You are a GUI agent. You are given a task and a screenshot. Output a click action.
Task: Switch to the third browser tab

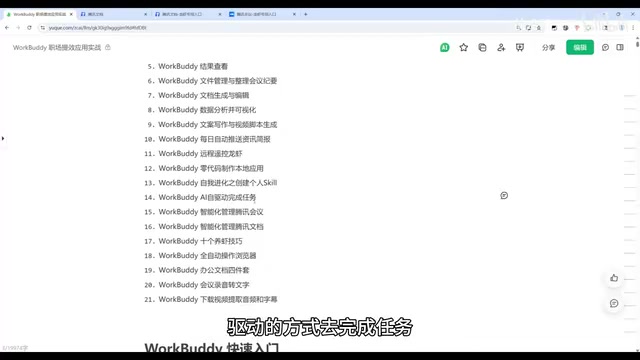(187, 14)
